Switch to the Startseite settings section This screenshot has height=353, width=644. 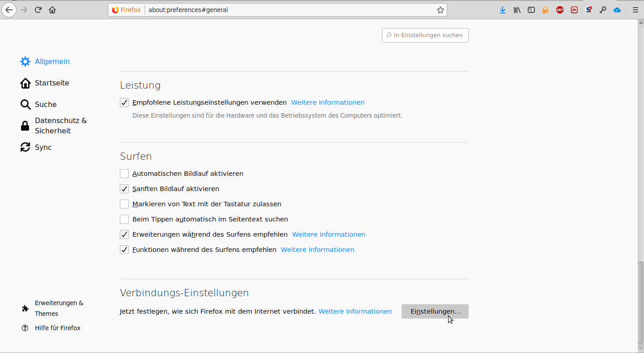51,83
